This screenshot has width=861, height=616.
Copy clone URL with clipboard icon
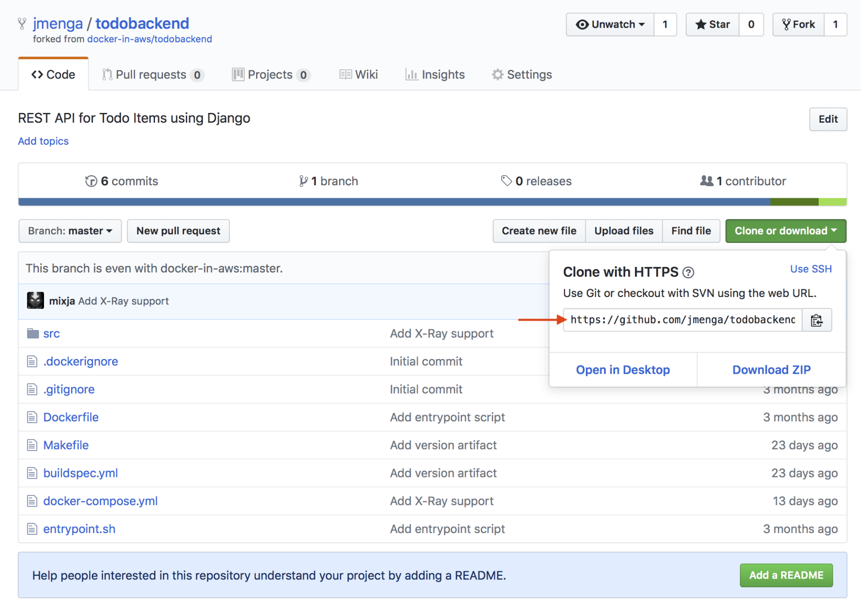(x=816, y=320)
